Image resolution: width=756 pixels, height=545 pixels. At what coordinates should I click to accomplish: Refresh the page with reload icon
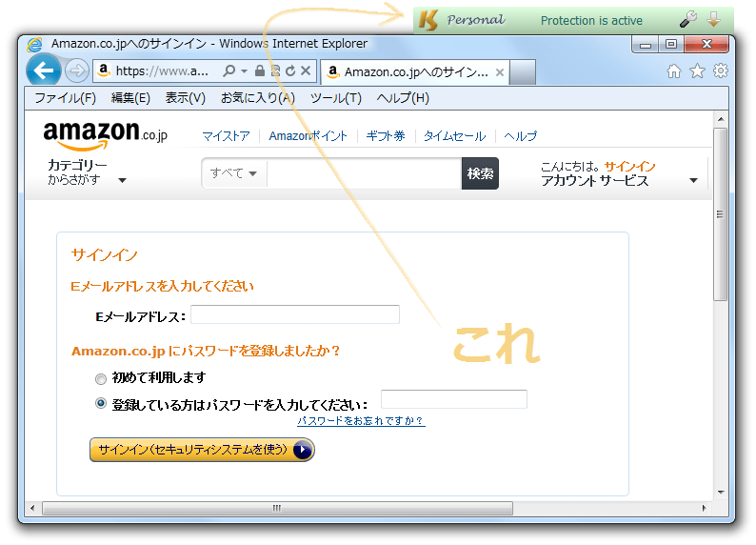click(x=290, y=71)
